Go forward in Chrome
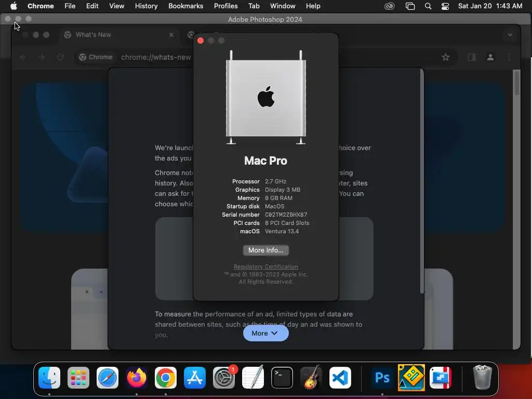Viewport: 532px width, 399px height. click(42, 57)
